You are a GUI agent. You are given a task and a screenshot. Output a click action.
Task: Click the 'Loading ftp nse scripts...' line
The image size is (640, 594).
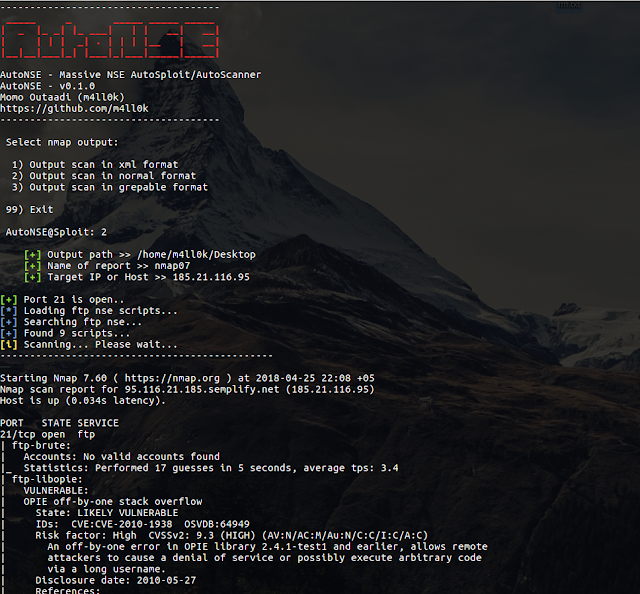[x=89, y=311]
